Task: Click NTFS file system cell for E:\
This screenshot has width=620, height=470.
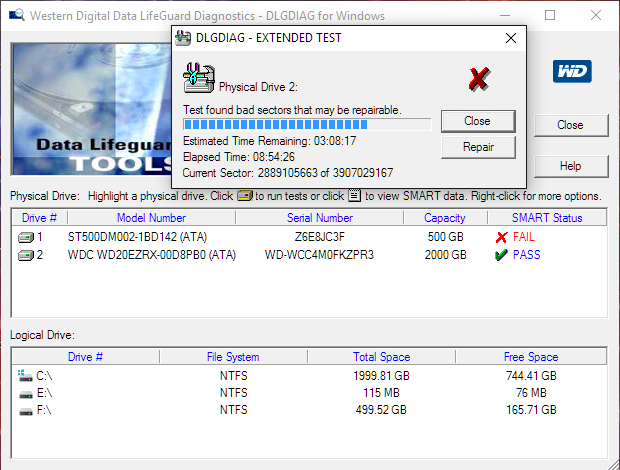Action: point(233,393)
